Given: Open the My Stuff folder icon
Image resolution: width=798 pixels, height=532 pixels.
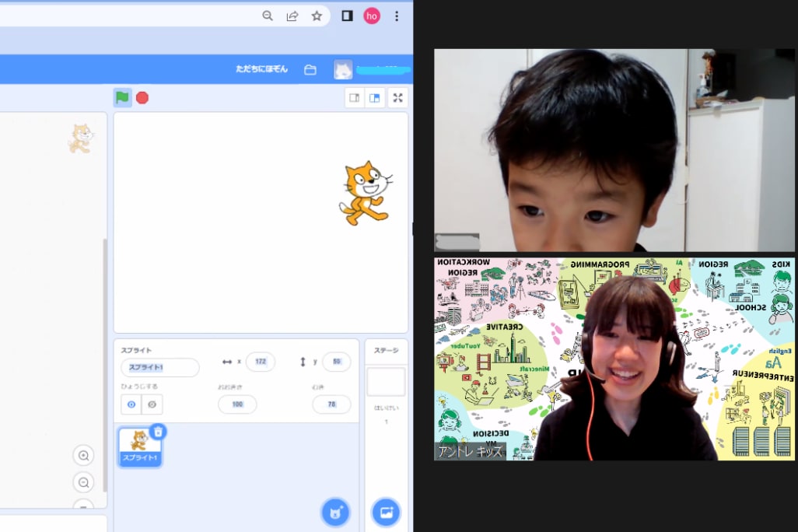Looking at the screenshot, I should pos(310,70).
